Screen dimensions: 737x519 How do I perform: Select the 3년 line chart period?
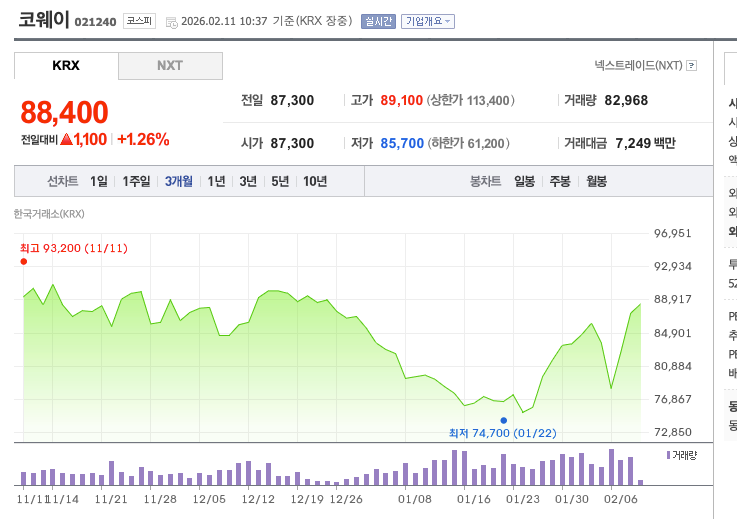[248, 181]
